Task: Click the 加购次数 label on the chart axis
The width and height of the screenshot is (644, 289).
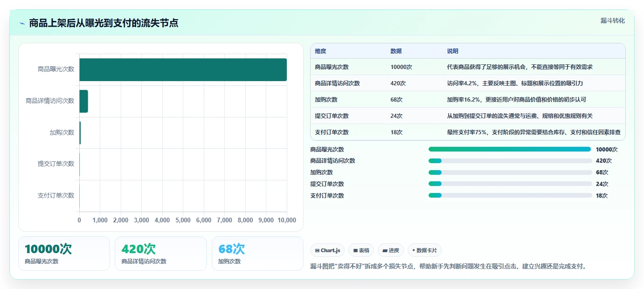Action: coord(62,132)
